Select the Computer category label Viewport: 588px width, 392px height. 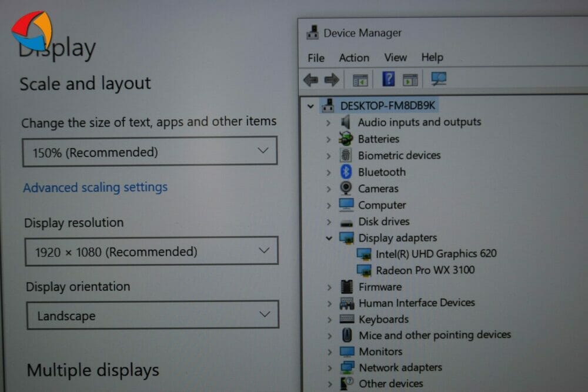[x=382, y=205]
